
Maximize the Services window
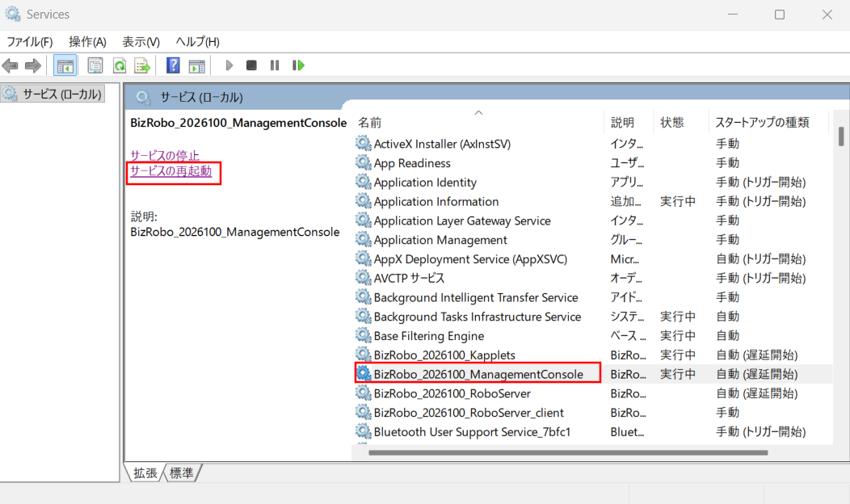[780, 15]
